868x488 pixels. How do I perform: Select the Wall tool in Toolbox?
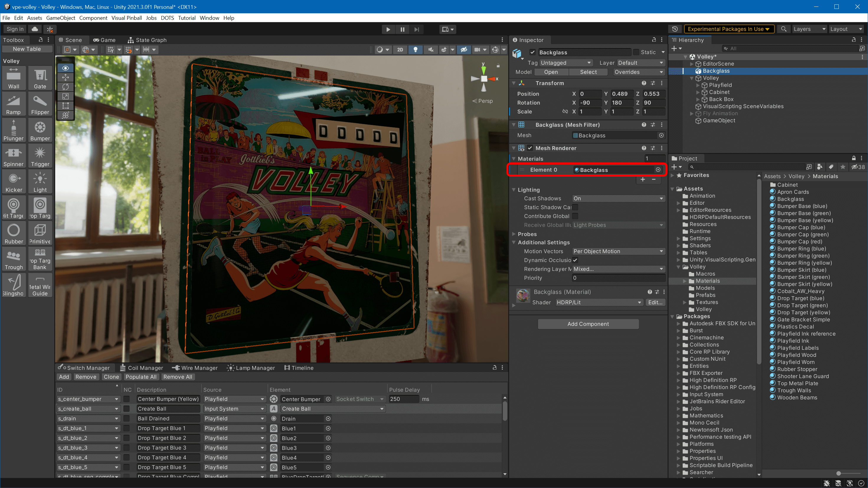point(14,78)
